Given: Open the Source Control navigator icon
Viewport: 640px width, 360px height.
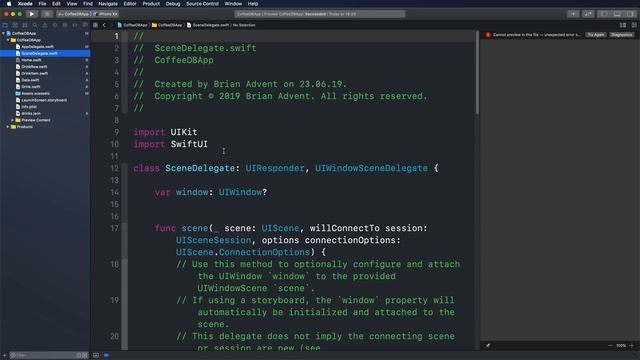Looking at the screenshot, I should (x=15, y=25).
